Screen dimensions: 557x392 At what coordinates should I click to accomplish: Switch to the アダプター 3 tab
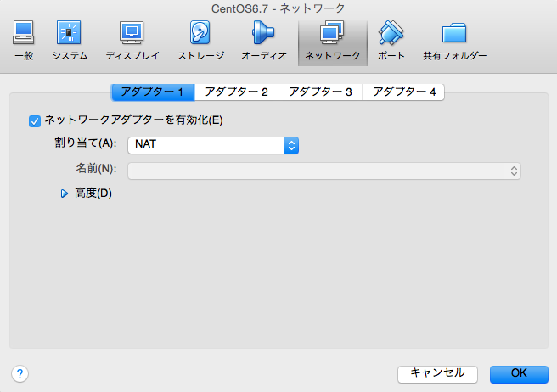[320, 92]
